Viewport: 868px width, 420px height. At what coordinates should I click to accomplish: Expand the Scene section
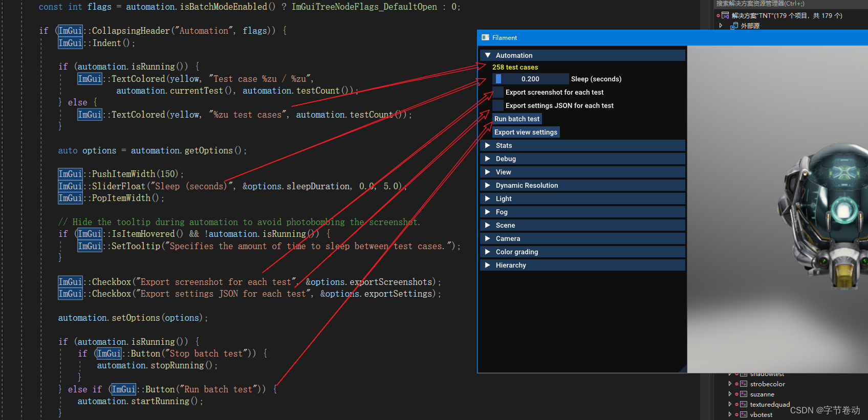click(582, 225)
